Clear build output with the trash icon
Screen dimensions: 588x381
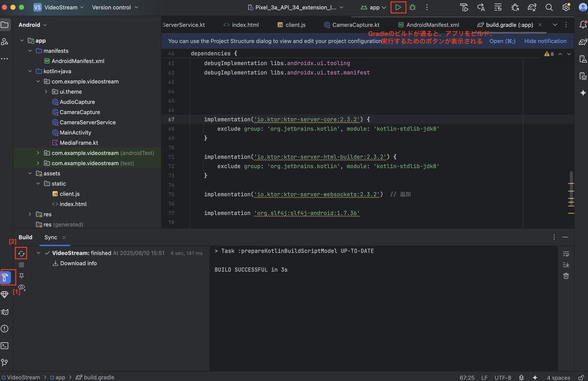click(566, 276)
